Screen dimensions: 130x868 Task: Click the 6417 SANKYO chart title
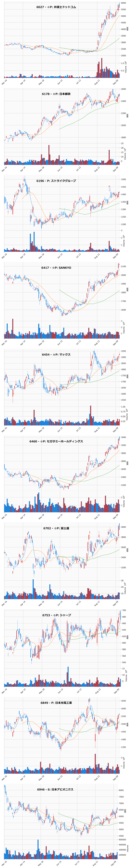pyautogui.click(x=56, y=268)
